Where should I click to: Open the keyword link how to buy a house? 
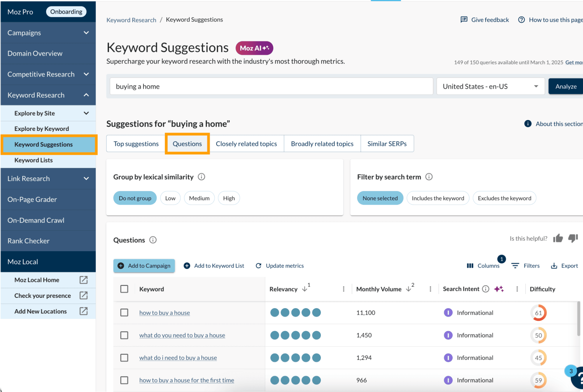[164, 312]
